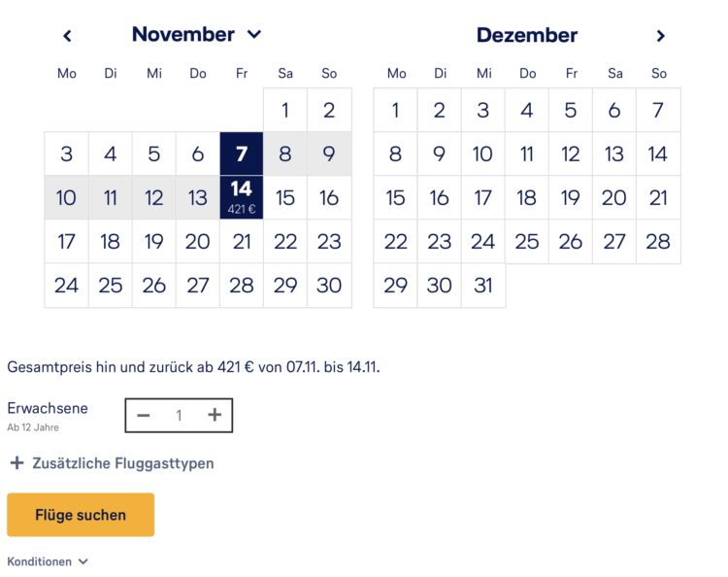Image resolution: width=728 pixels, height=577 pixels.
Task: Select November 10 in highlighted range
Action: coord(66,197)
